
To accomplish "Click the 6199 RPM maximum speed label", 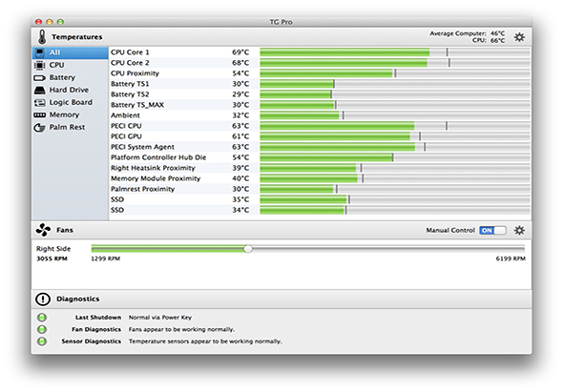I will (511, 258).
